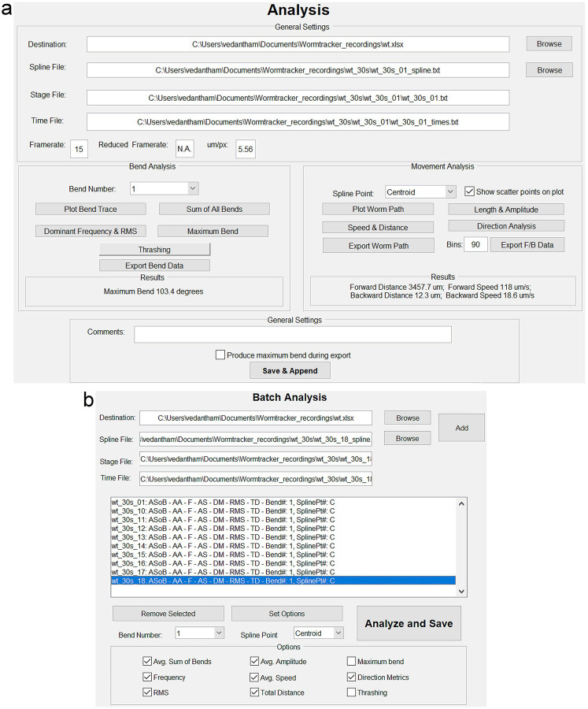
Task: Toggle Total Distance checkbox
Action: point(254,692)
